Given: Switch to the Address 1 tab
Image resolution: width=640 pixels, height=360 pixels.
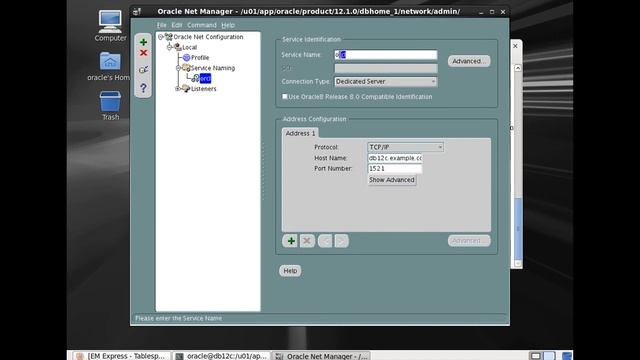Looking at the screenshot, I should coord(300,133).
